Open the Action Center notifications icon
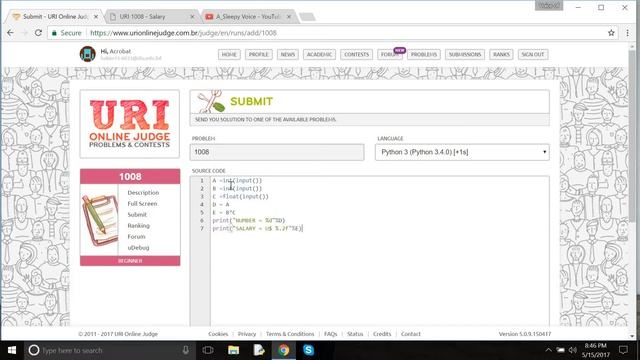 click(623, 350)
